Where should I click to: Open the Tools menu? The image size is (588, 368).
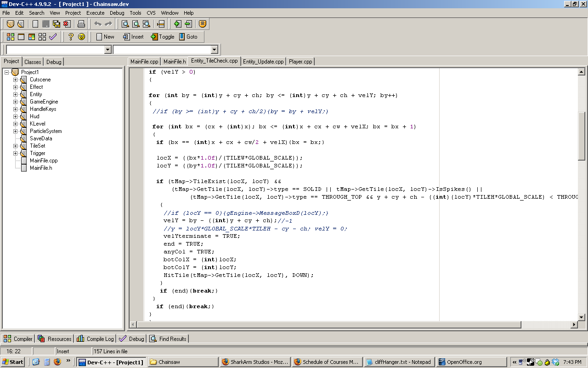136,13
